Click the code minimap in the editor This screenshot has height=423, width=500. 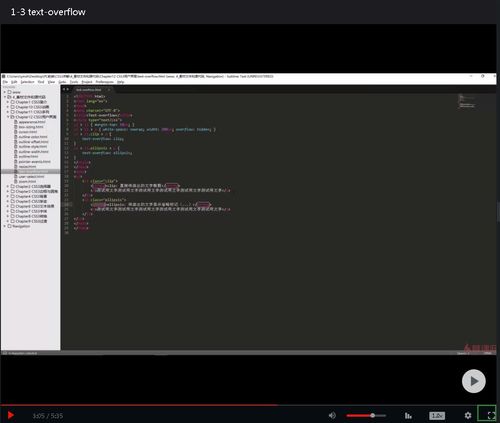coord(467,101)
